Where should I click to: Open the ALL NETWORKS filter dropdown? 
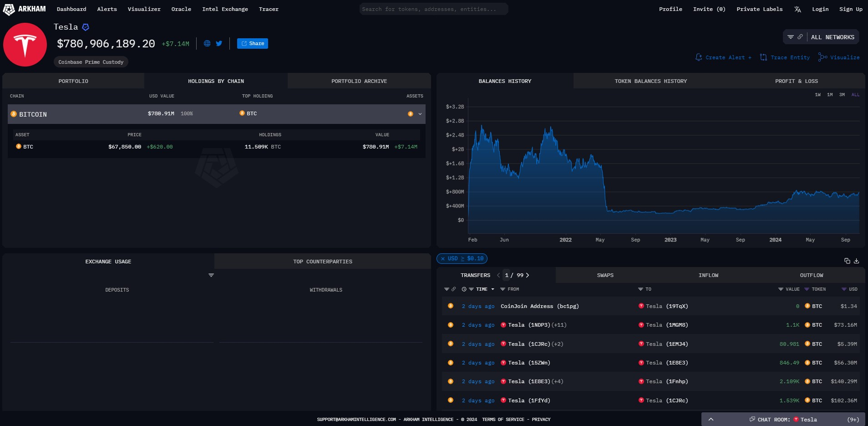[x=832, y=37]
